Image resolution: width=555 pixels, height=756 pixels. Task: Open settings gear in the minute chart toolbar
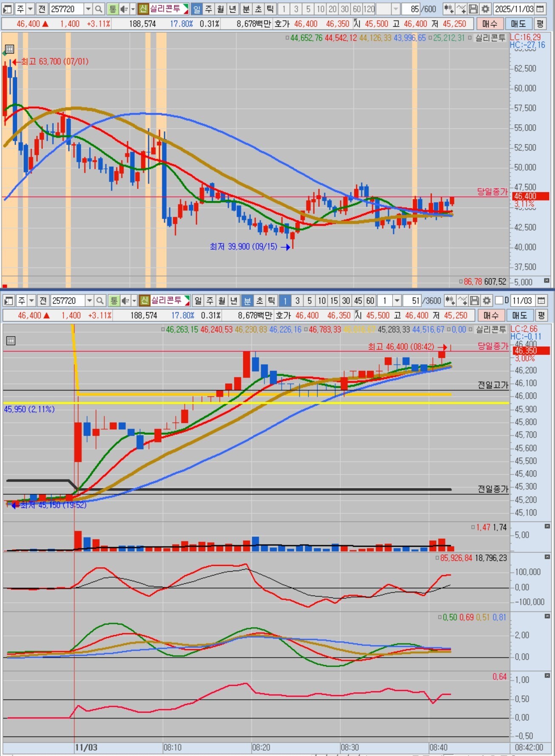[487, 301]
